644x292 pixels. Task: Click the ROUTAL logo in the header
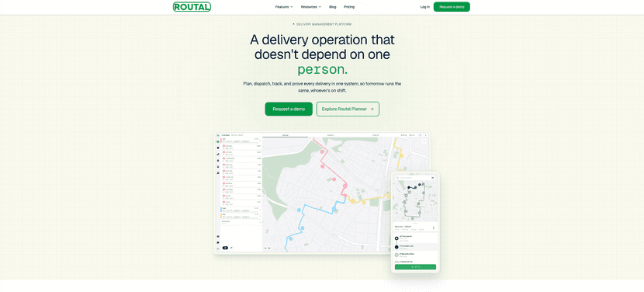tap(192, 6)
